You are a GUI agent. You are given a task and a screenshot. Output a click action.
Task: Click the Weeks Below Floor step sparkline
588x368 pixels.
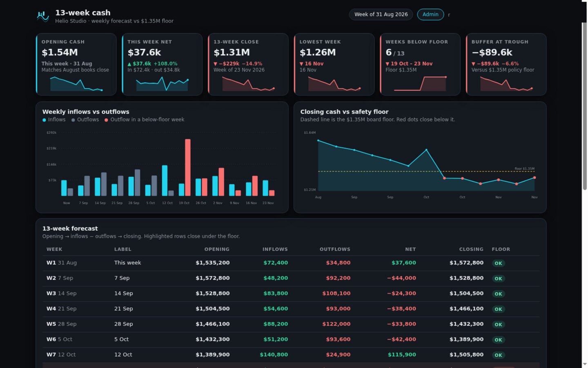click(x=420, y=83)
